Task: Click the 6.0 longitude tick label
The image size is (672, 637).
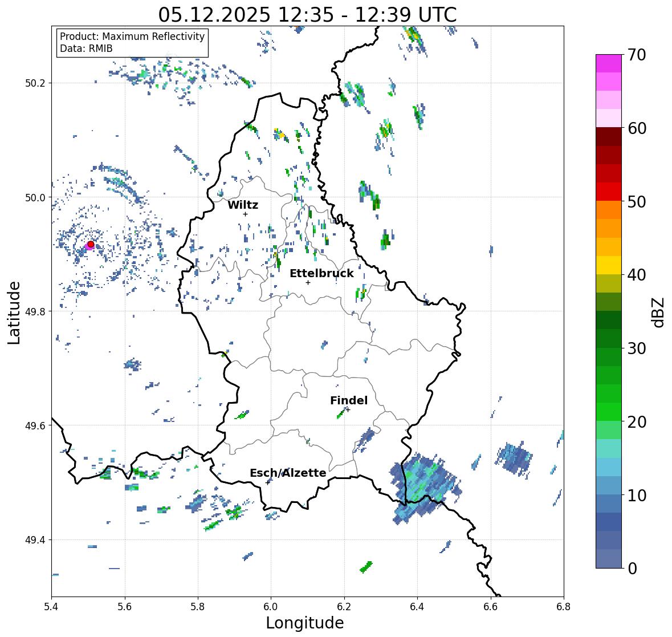Action: (x=270, y=607)
